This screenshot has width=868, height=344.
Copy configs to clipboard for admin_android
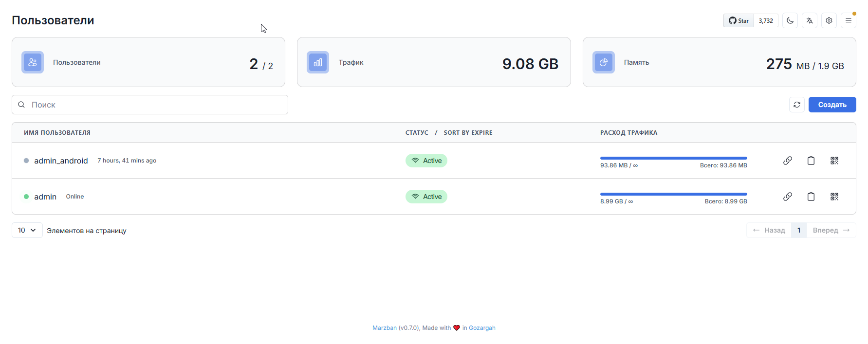point(811,161)
